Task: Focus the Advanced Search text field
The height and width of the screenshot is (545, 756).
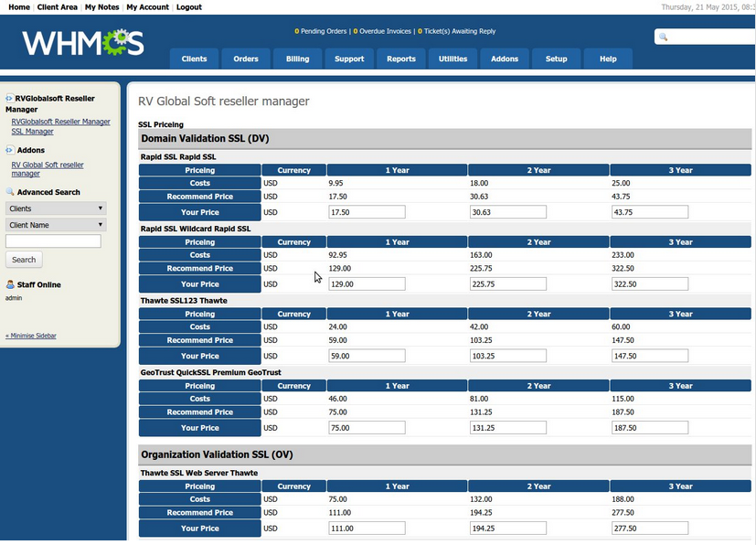Action: (53, 240)
